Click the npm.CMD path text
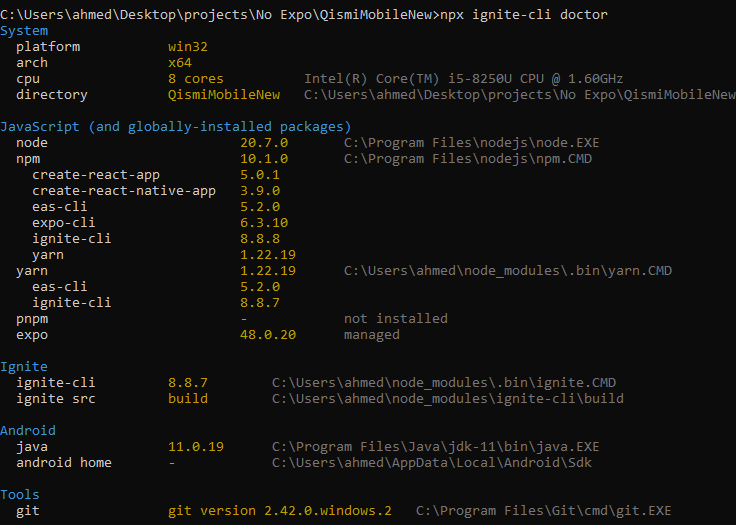736x525 pixels. [x=468, y=159]
